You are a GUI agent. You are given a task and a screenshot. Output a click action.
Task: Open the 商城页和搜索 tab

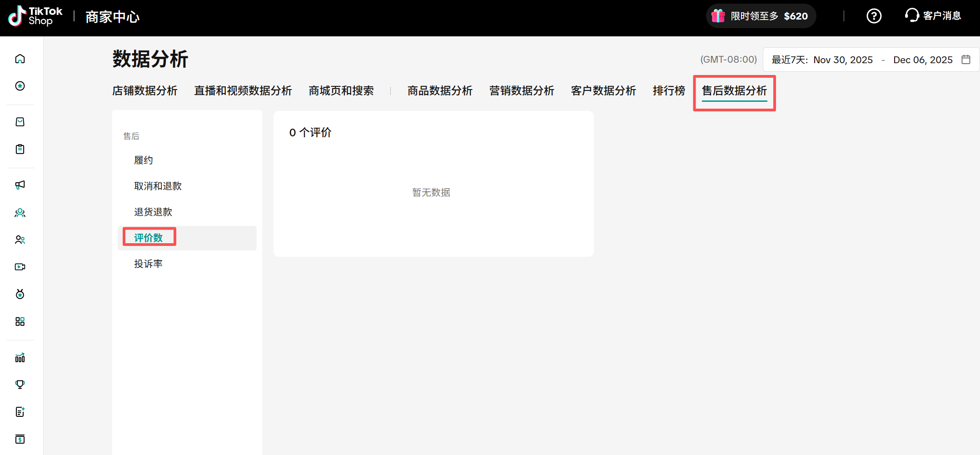pyautogui.click(x=341, y=90)
